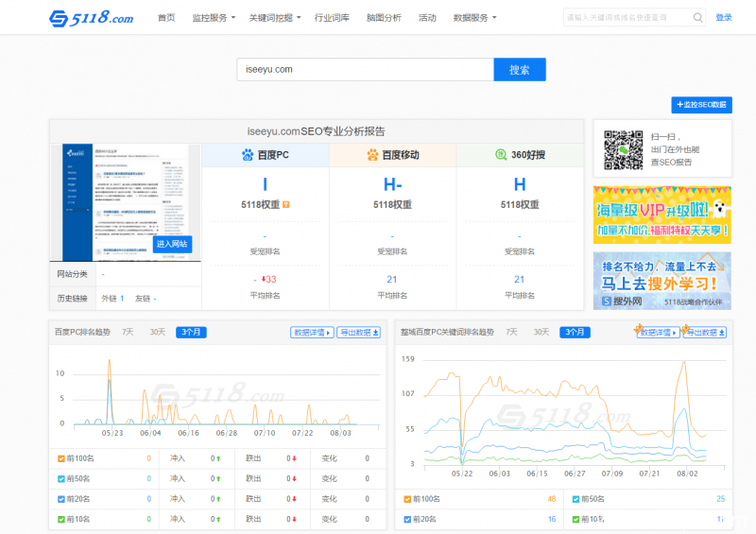Screen dimensions: 756x534
Task: Click the 5118.com logo
Action: tap(91, 18)
